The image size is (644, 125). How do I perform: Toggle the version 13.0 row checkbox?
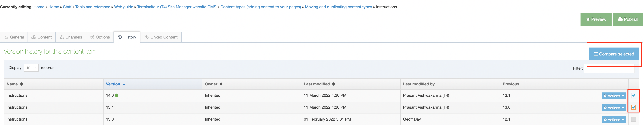pos(633,119)
